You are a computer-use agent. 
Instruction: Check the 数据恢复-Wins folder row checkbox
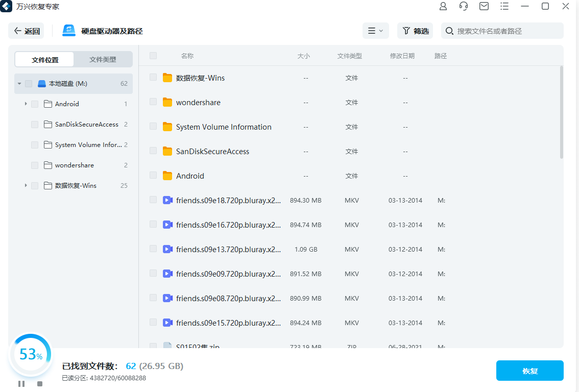(153, 77)
